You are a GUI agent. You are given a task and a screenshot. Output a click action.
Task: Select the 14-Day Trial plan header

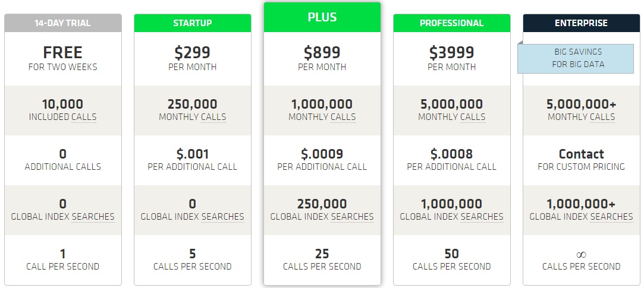coord(63,23)
